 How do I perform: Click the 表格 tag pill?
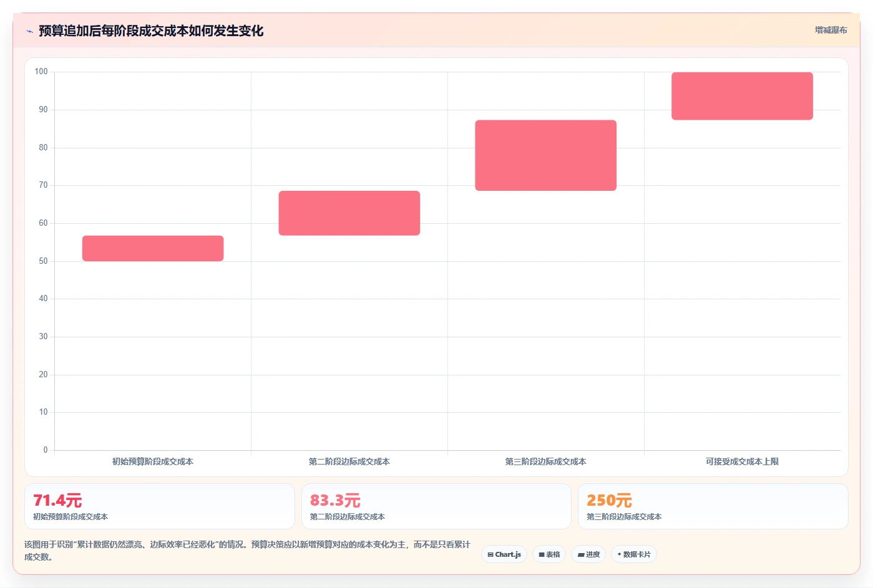[x=549, y=554]
